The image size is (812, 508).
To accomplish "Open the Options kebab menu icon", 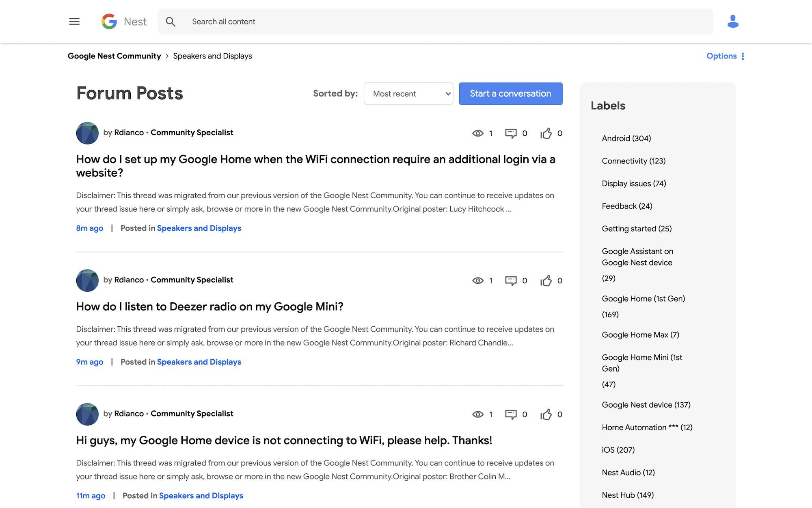I will (743, 56).
